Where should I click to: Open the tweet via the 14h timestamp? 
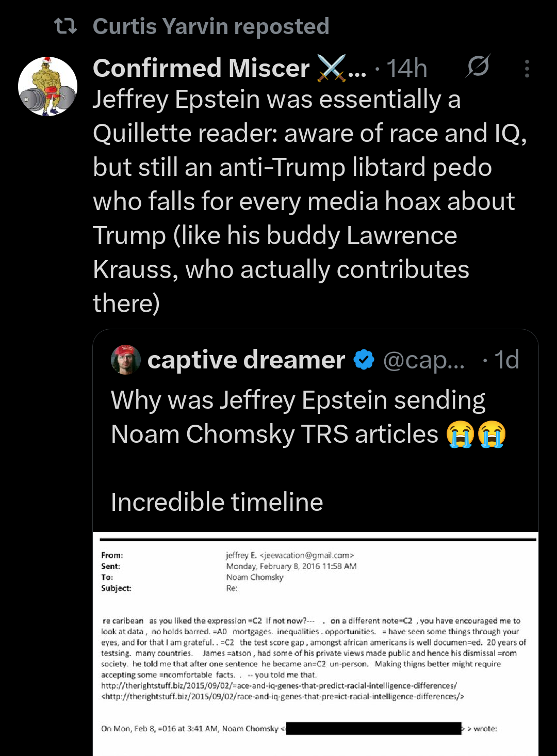[x=407, y=68]
